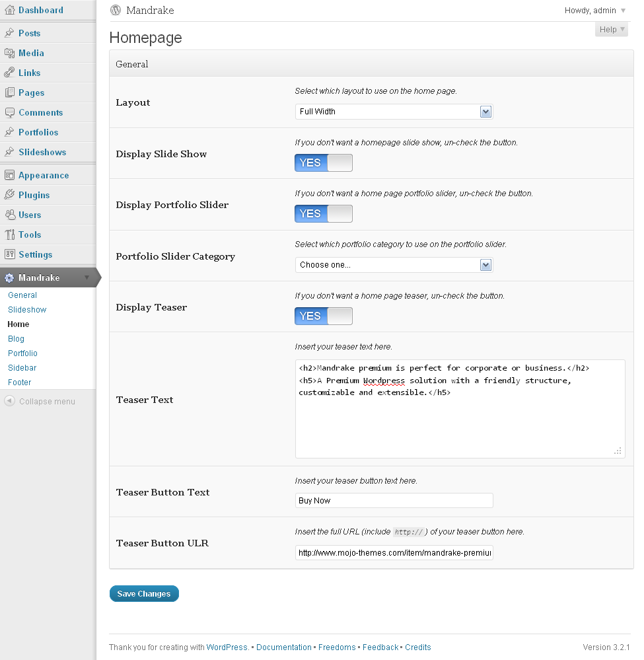The width and height of the screenshot is (644, 660).
Task: Open the Documentation footer link
Action: (x=284, y=647)
